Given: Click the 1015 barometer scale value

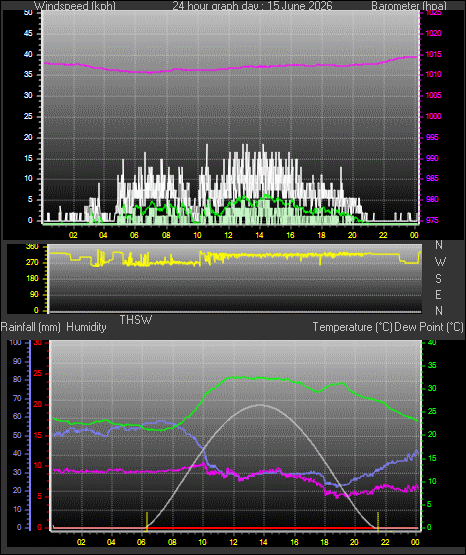Looking at the screenshot, I should coord(433,54).
